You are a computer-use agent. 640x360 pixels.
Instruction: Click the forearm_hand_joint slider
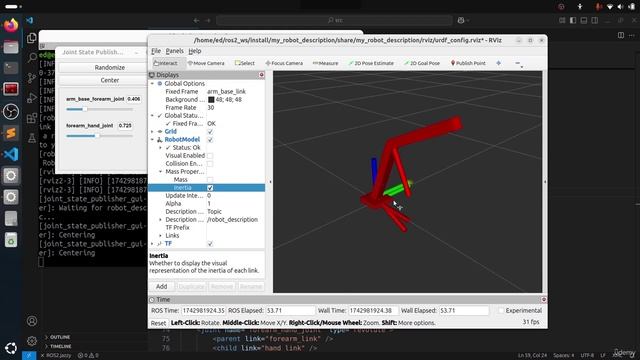(x=99, y=136)
